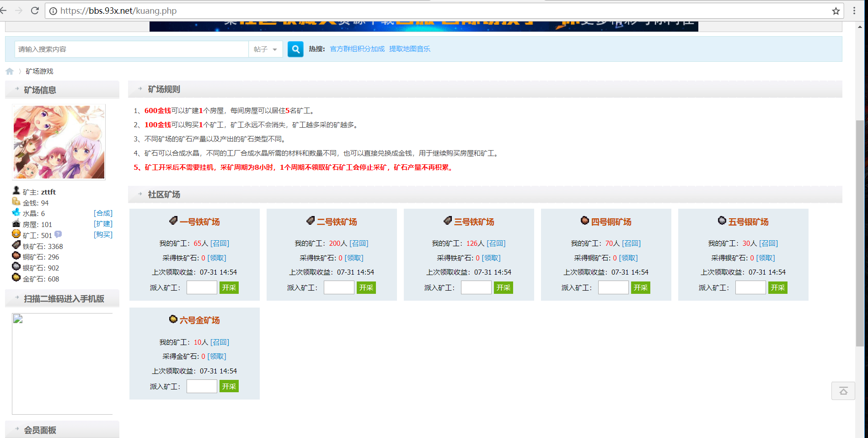Viewport: 868px width, 438px height.
Task: Click the 开采 button in 六号金矿场
Action: click(229, 386)
